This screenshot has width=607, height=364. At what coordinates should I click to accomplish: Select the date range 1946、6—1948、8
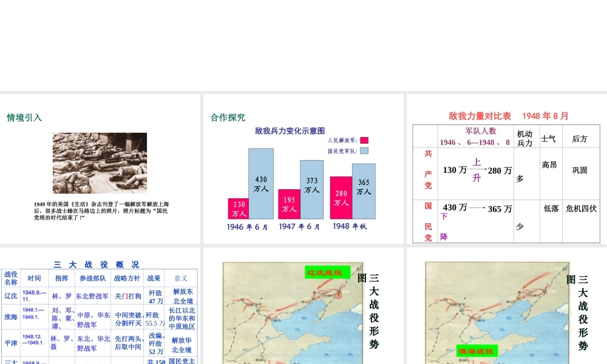tap(475, 143)
